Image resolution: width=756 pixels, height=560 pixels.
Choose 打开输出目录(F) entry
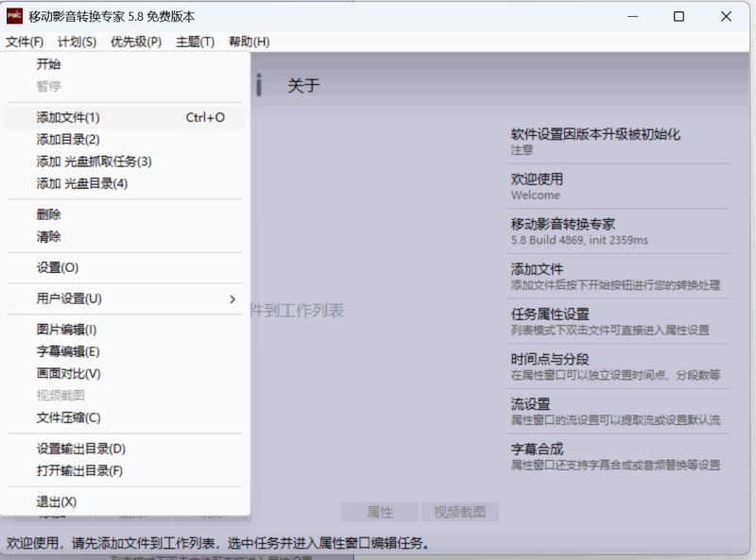tap(125, 471)
